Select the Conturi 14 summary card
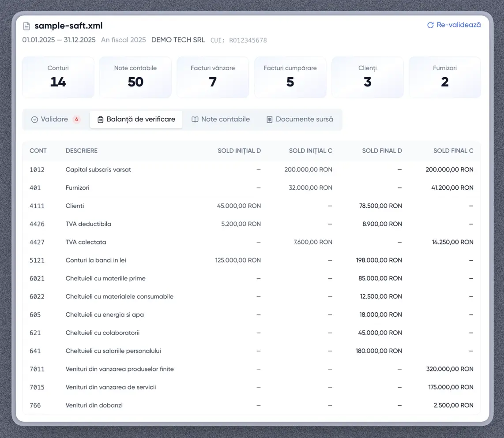Image resolution: width=504 pixels, height=438 pixels. pyautogui.click(x=58, y=77)
